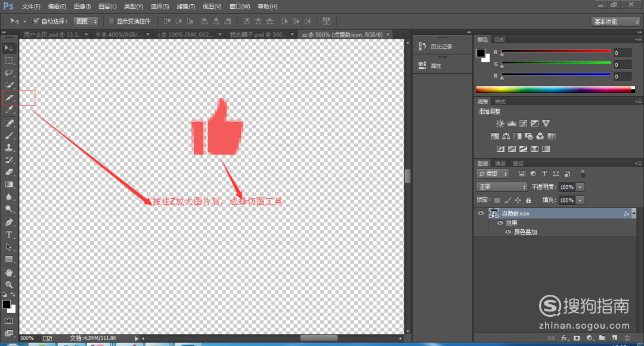Select the Blur tool
644x346 pixels.
pos(9,197)
